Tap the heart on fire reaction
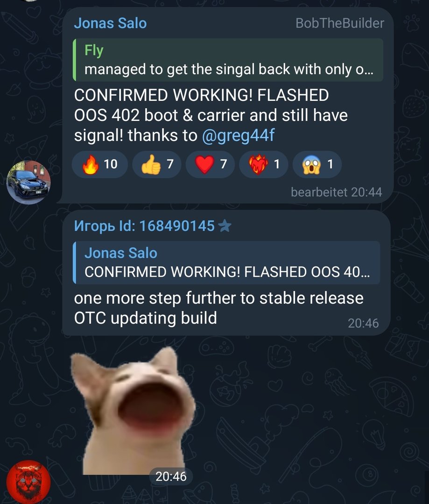Viewport: 429px width, 504px height. click(x=263, y=164)
